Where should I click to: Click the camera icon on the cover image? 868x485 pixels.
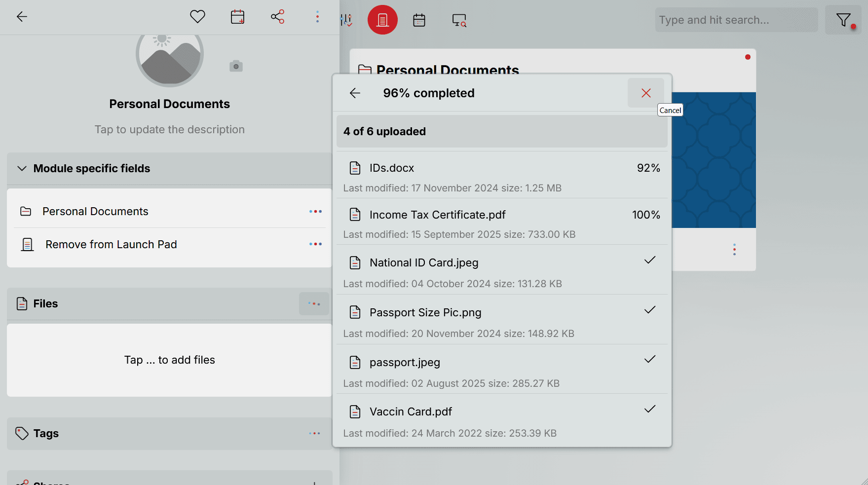click(x=236, y=65)
